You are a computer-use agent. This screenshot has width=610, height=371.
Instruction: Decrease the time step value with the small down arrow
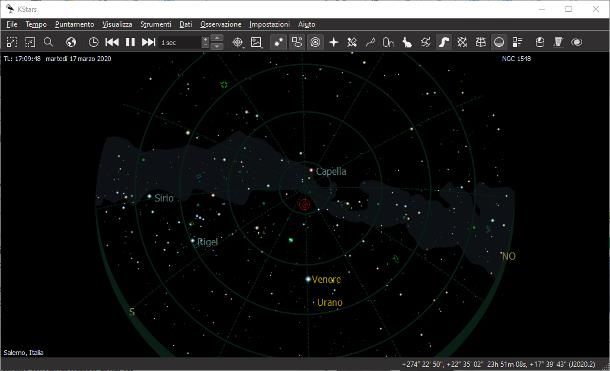point(205,45)
